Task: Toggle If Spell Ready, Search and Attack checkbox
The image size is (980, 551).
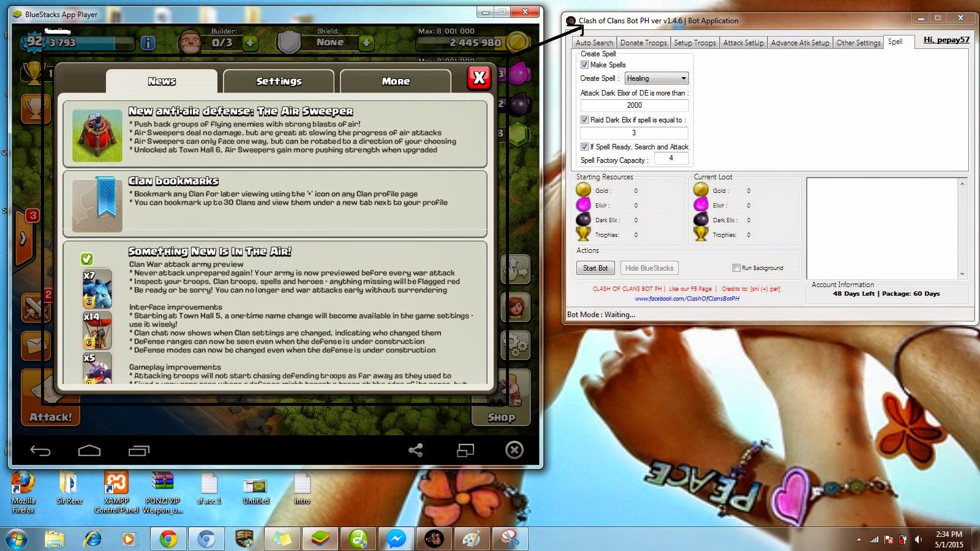Action: (x=584, y=147)
